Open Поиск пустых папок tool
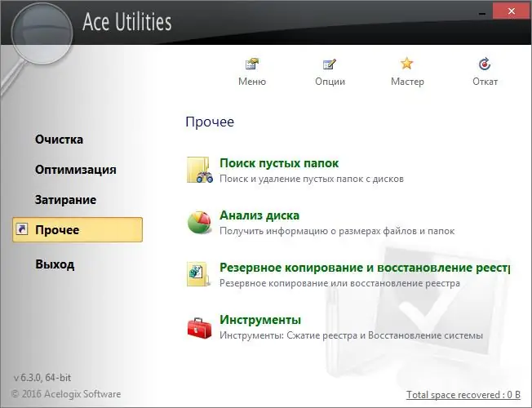Image resolution: width=532 pixels, height=408 pixels. coord(279,163)
